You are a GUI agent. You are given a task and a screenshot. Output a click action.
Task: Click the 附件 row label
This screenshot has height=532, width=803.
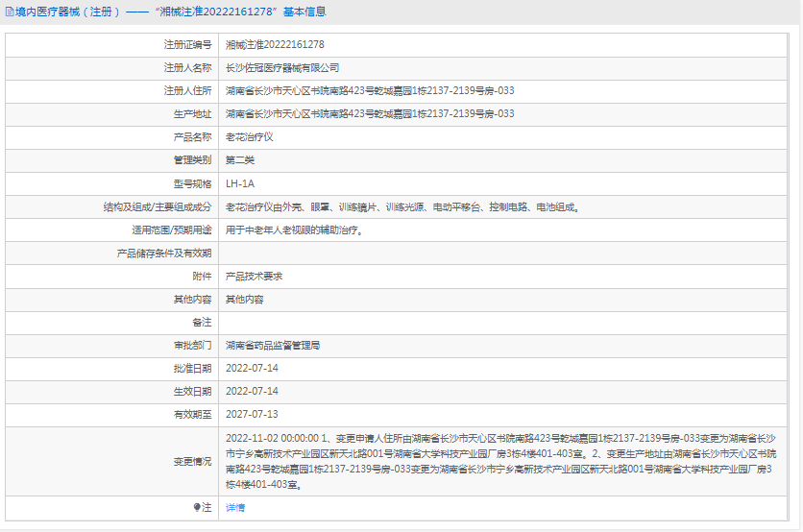click(x=202, y=276)
